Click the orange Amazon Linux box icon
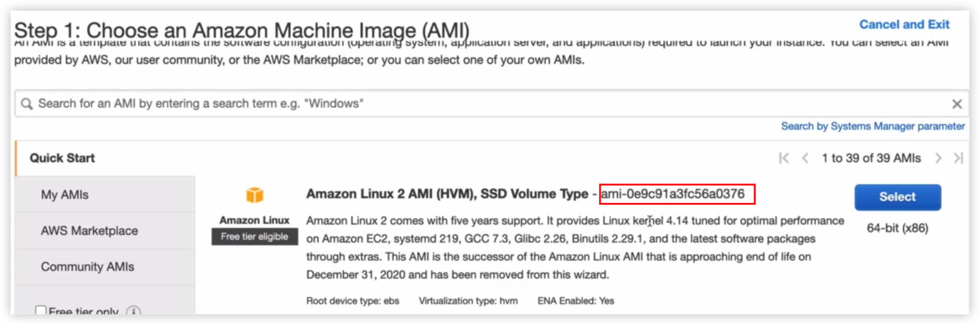 [x=254, y=195]
